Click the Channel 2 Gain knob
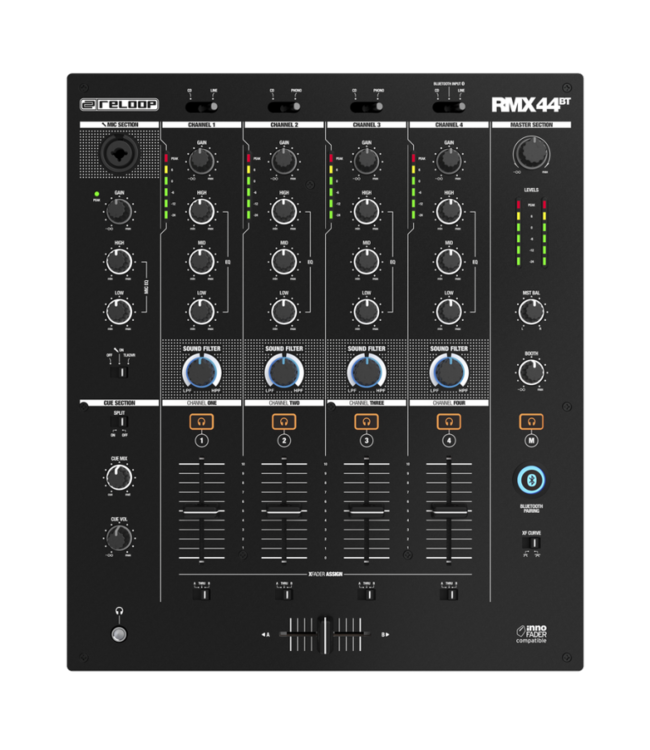 tap(284, 161)
